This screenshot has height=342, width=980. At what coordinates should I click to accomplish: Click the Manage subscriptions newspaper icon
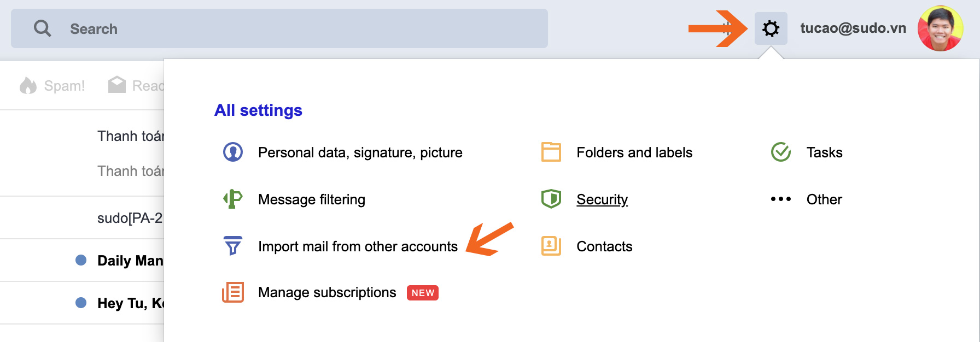pyautogui.click(x=233, y=292)
